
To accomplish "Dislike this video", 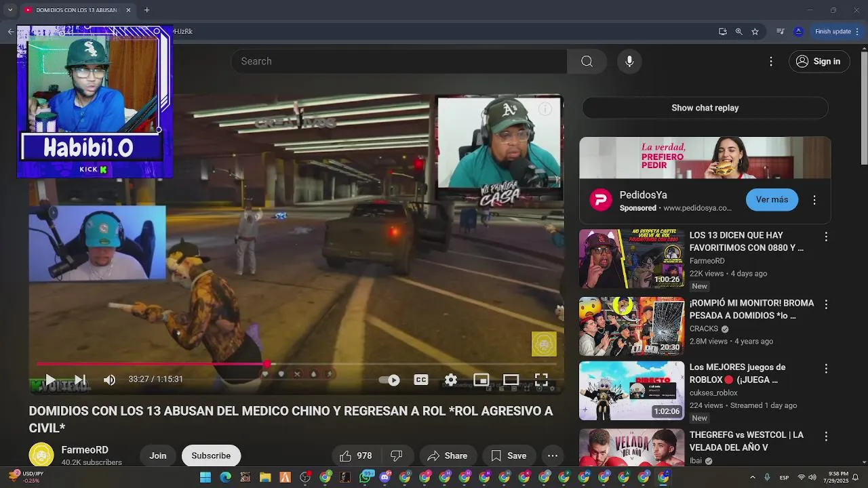I will click(x=397, y=456).
